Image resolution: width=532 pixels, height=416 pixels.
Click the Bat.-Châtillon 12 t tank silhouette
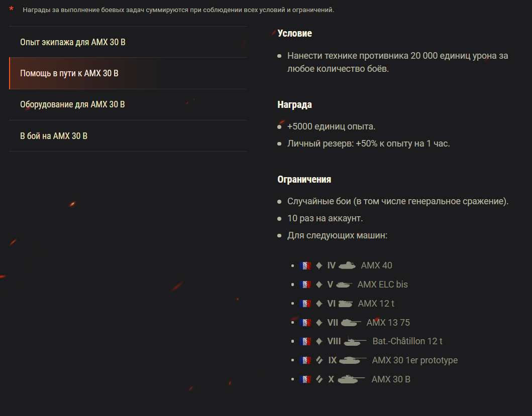pos(355,341)
